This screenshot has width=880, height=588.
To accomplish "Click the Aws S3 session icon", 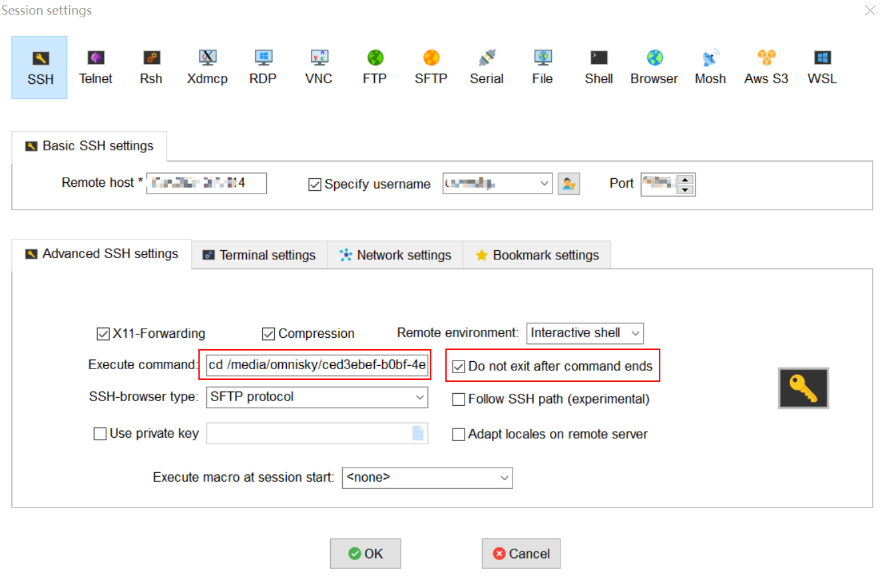I will coord(765,67).
